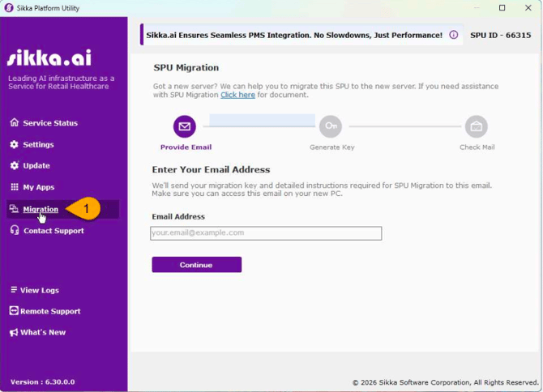Click the Remote Support icon
Screen dimensions: 543x392
coord(14,311)
